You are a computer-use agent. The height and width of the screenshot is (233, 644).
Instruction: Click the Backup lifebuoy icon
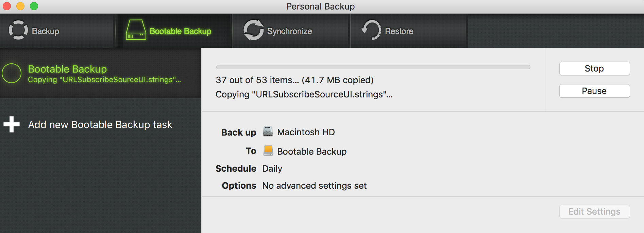pos(18,30)
